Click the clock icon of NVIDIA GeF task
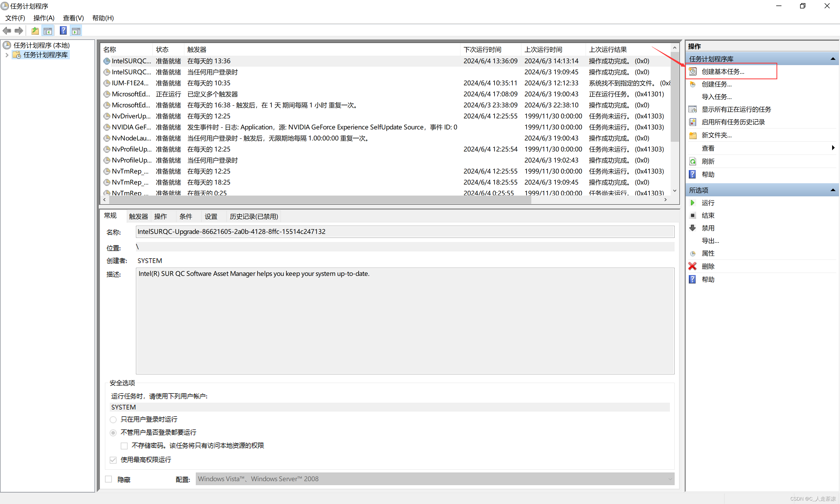 pyautogui.click(x=107, y=127)
